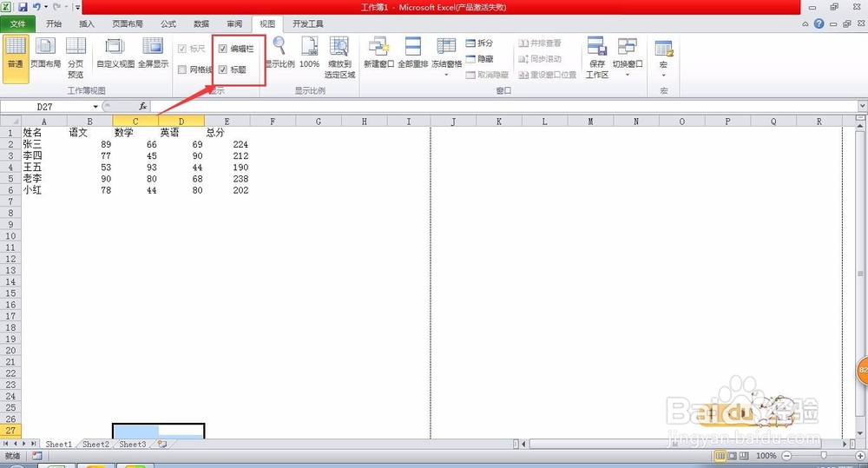Switch to the Review (审阅) tab
Screen dimensions: 868x468
pos(234,23)
